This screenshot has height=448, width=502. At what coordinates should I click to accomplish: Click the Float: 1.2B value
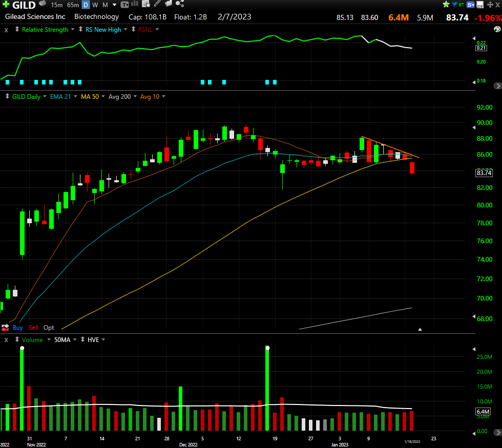(x=191, y=17)
